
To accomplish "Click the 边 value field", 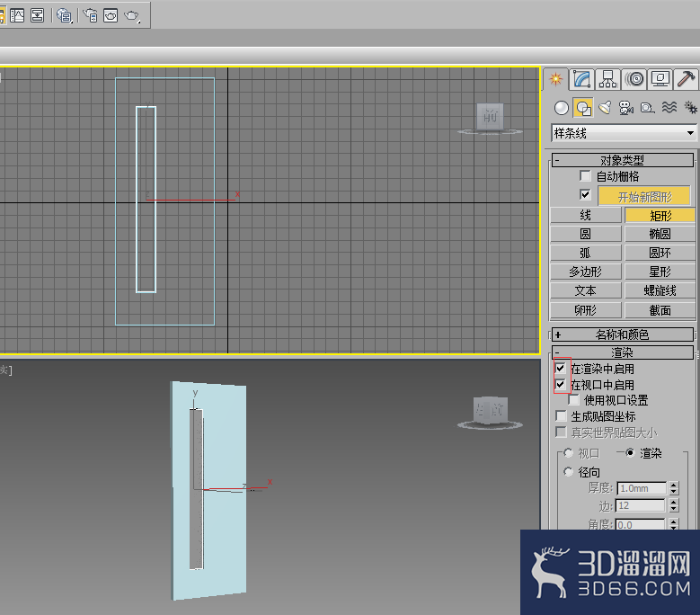I will point(641,505).
